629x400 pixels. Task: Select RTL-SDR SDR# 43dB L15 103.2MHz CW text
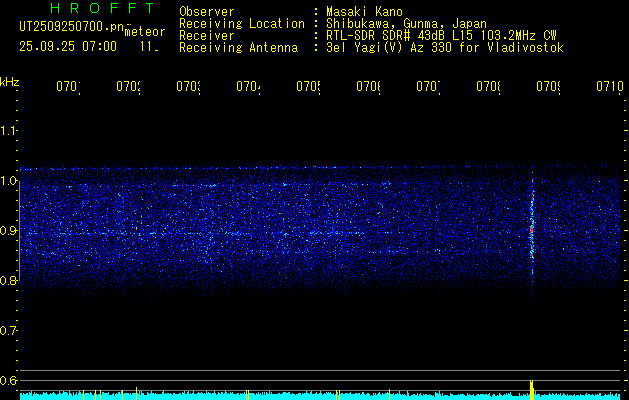click(441, 36)
